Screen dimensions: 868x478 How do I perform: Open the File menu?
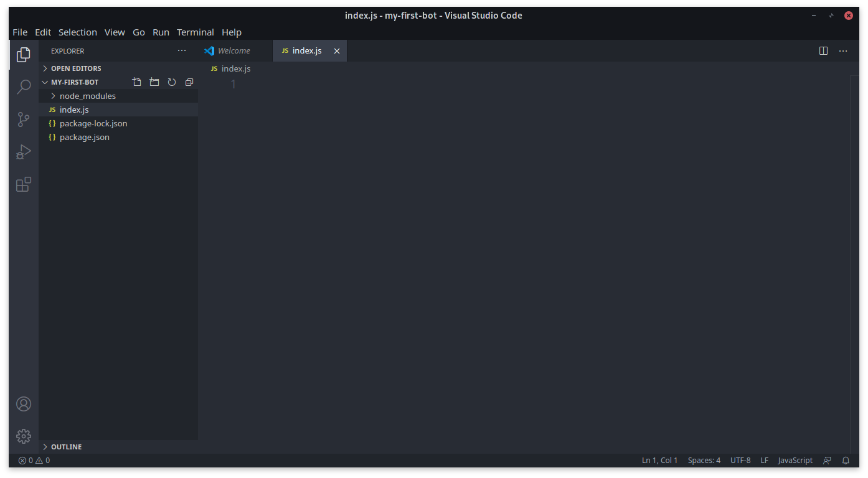pos(20,32)
